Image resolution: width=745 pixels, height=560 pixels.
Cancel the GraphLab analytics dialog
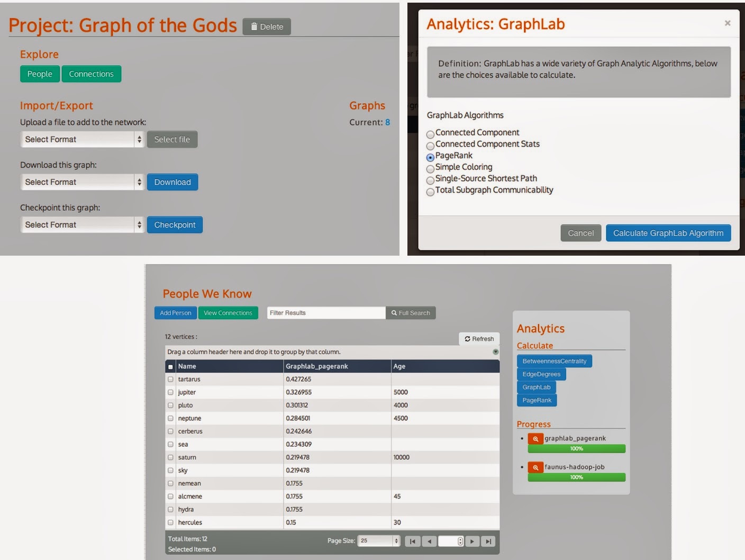click(x=581, y=233)
